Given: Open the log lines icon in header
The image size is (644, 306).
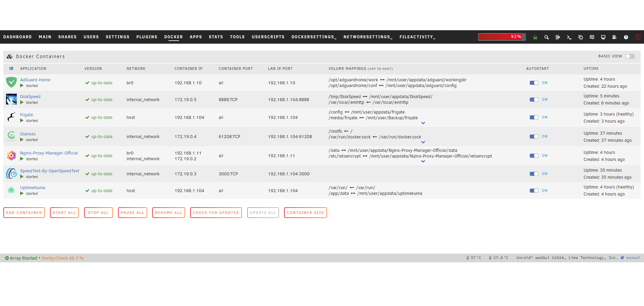Looking at the screenshot, I should tap(614, 37).
